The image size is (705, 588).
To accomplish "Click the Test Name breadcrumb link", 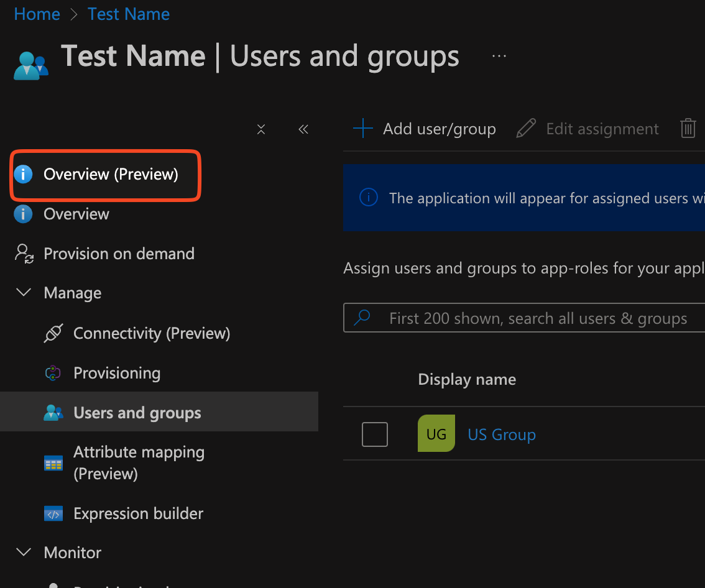I will coord(129,14).
